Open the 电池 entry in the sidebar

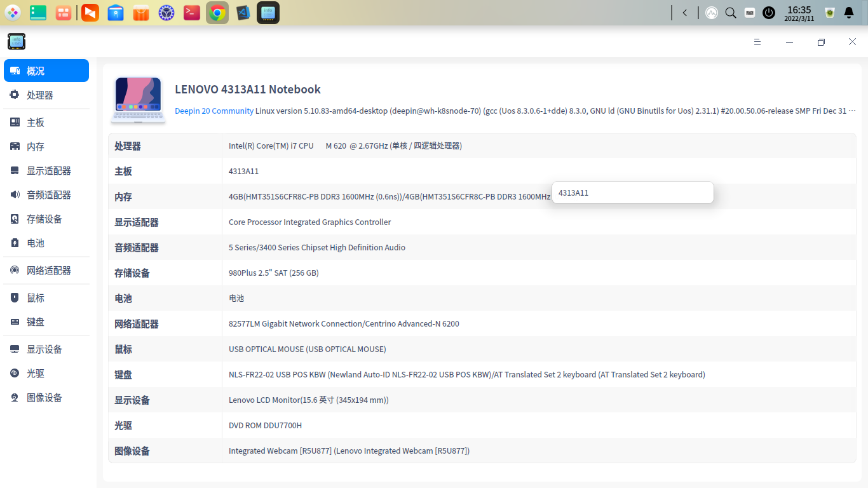click(46, 243)
